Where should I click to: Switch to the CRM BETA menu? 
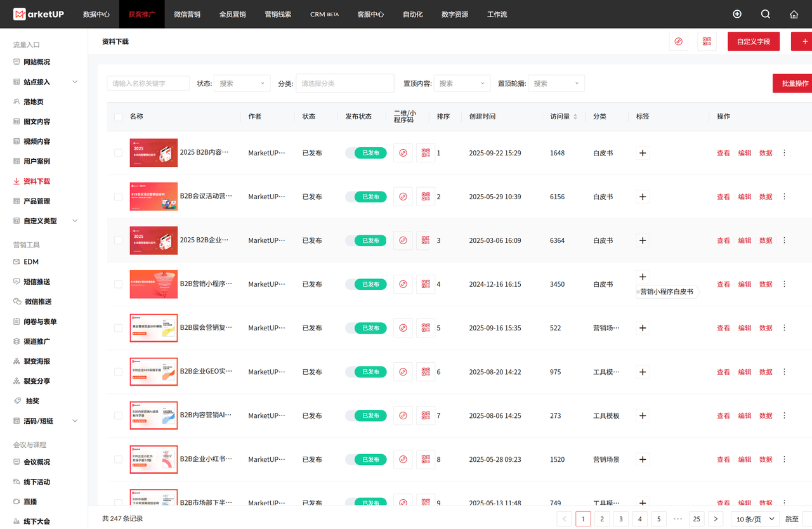pyautogui.click(x=324, y=14)
